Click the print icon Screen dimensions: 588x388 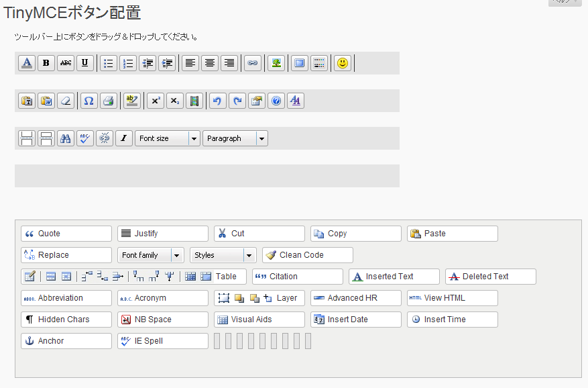tap(109, 101)
